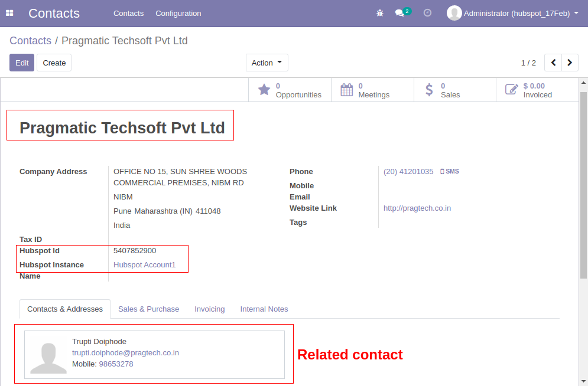Click the Pune city text
The height and width of the screenshot is (386, 588).
click(122, 211)
